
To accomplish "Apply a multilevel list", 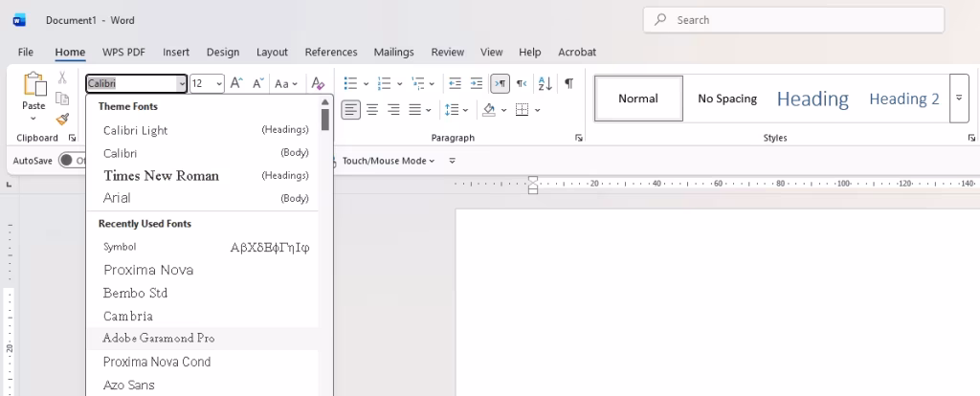I will tap(418, 83).
